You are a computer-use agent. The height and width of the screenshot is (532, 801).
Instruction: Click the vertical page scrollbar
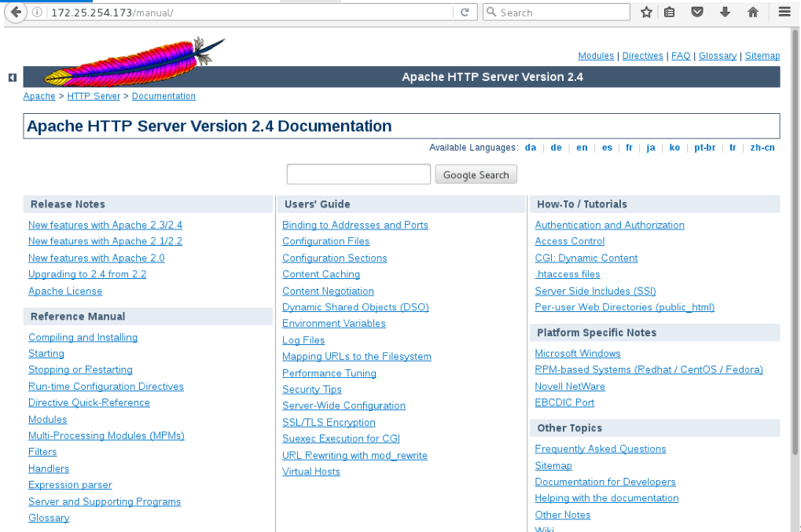tap(795, 243)
